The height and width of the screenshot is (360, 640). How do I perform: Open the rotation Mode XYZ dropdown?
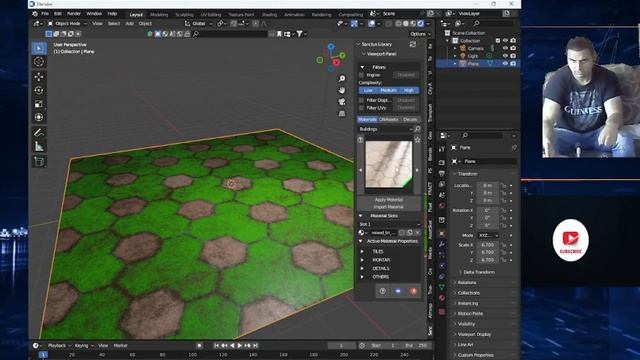[x=488, y=236]
